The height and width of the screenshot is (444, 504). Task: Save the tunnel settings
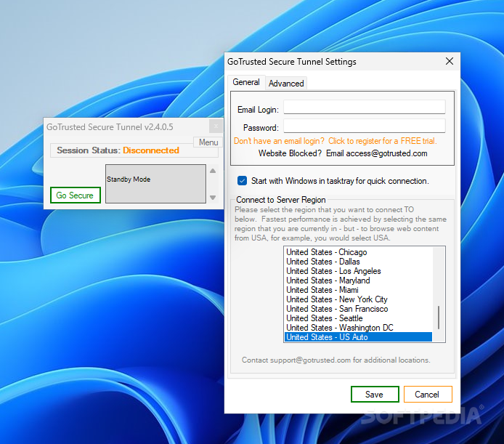click(x=375, y=394)
